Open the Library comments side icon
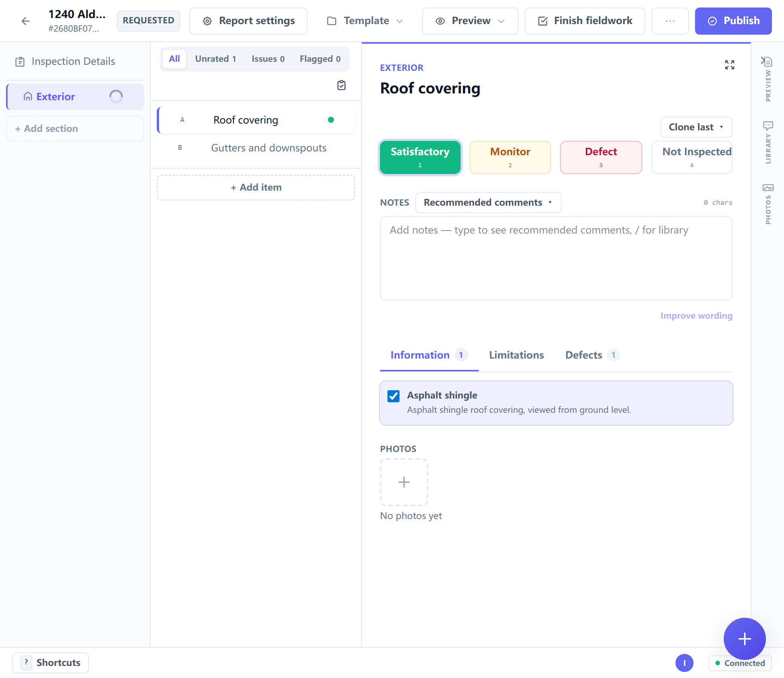Screen dimensions: 784x678 767,142
